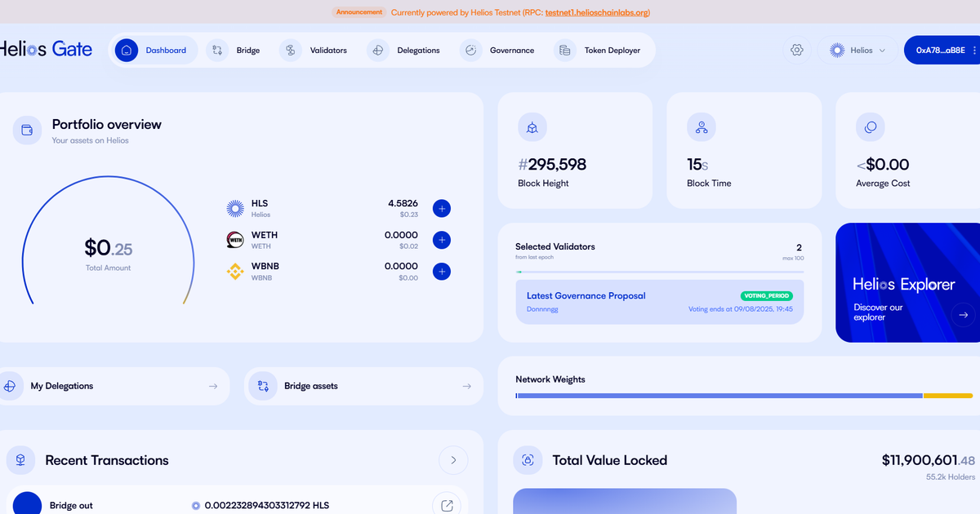
Task: Open the Helios Explorer banner
Action: 907,282
